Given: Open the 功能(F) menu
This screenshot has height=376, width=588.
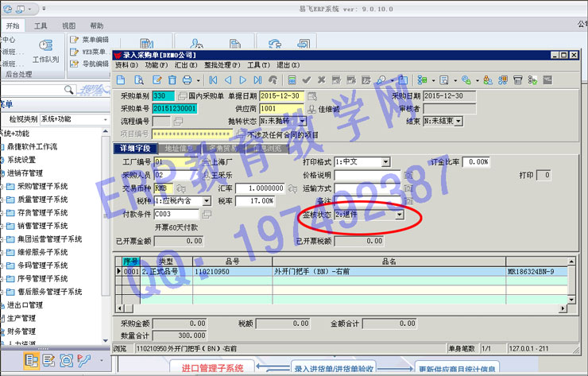Looking at the screenshot, I should point(157,65).
